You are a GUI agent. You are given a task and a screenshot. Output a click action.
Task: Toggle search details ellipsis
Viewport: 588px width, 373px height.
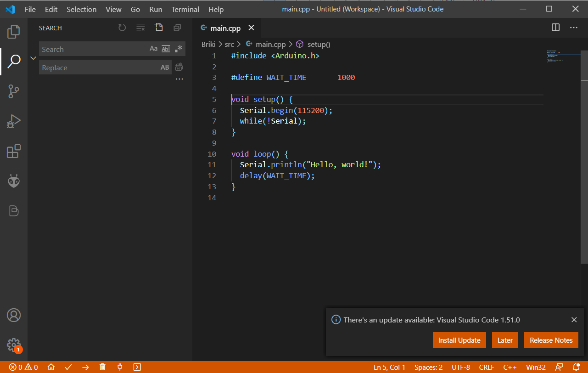click(179, 79)
